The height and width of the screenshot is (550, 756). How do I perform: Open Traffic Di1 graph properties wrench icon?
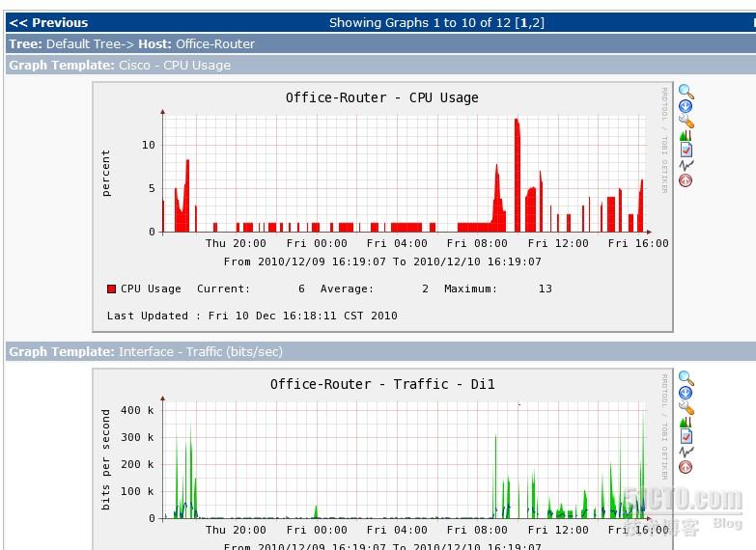tap(686, 407)
